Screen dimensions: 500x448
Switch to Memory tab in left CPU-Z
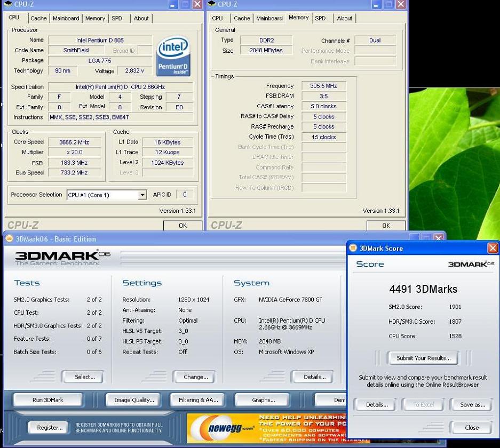pyautogui.click(x=95, y=19)
